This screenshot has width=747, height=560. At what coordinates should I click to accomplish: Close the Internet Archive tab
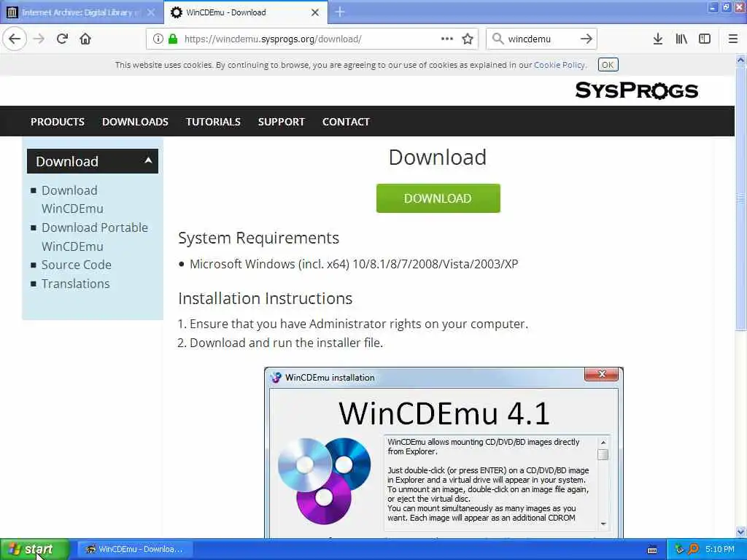pyautogui.click(x=151, y=12)
